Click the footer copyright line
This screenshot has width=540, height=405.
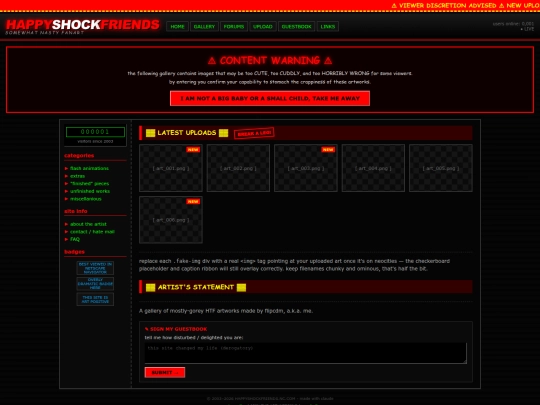tap(270, 399)
